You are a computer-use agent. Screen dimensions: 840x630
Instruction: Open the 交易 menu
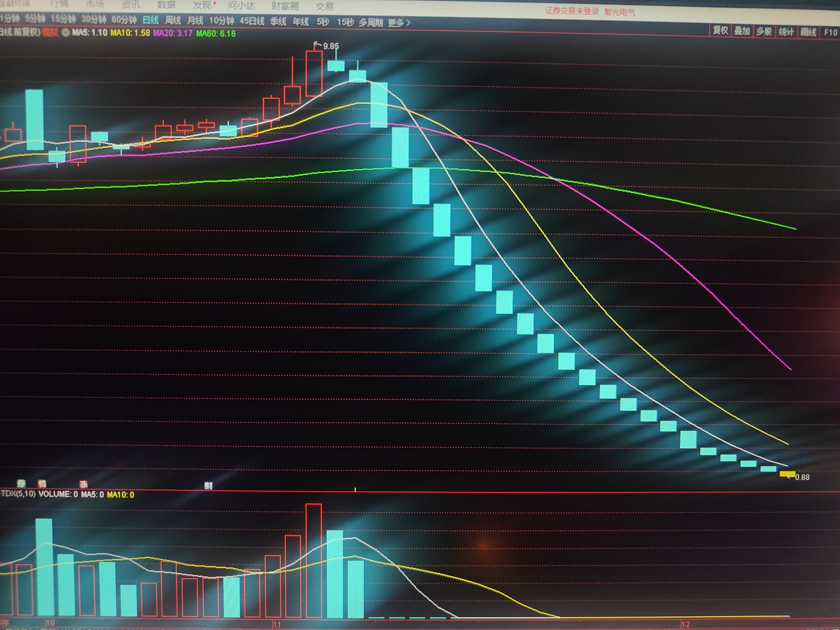coord(324,6)
